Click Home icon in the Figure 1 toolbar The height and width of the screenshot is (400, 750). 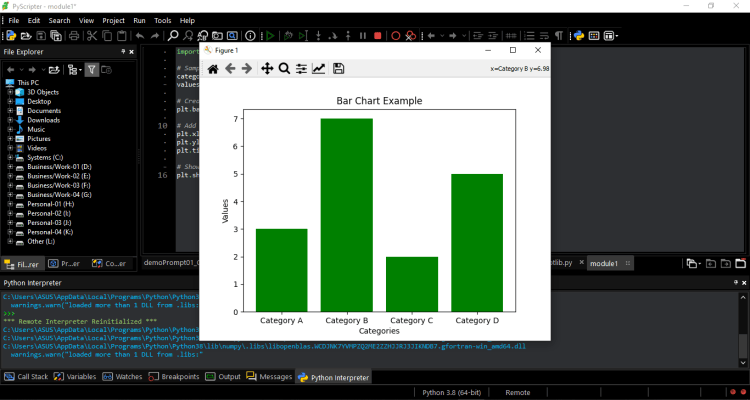pyautogui.click(x=213, y=69)
